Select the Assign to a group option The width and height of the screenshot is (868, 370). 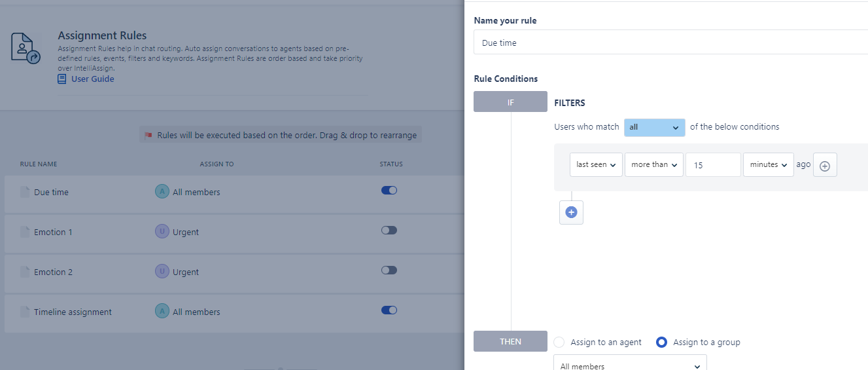pos(661,342)
